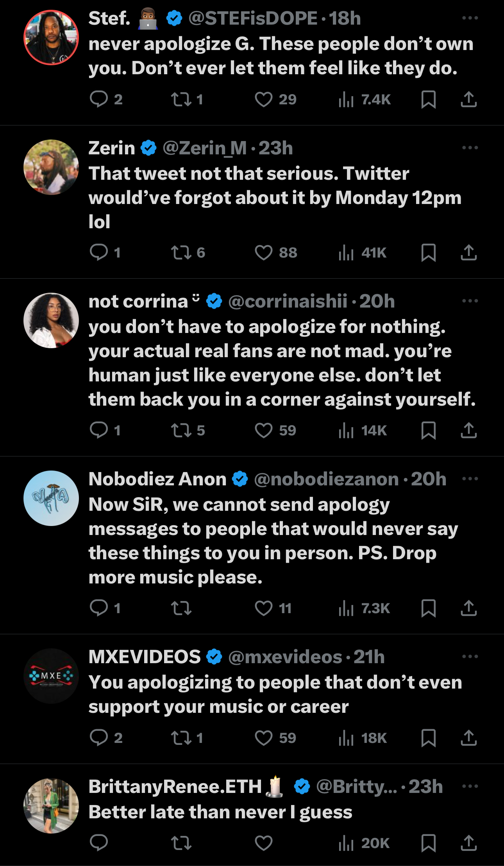Open @STEFisDOPE profile handle
Viewport: 504px width, 866px height.
pyautogui.click(x=253, y=18)
